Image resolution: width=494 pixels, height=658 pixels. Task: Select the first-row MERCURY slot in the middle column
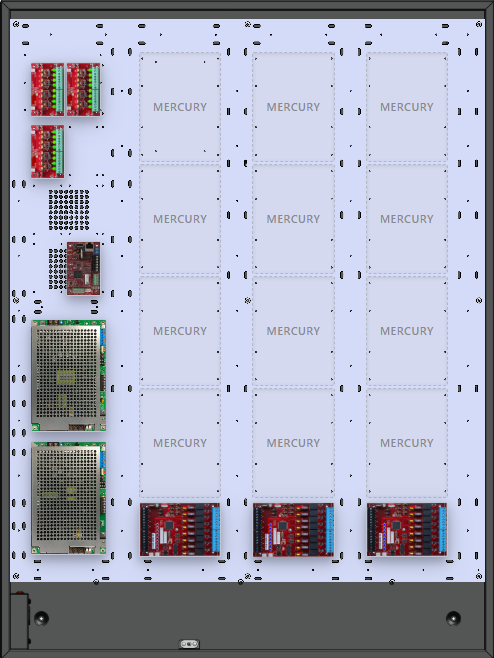point(293,107)
